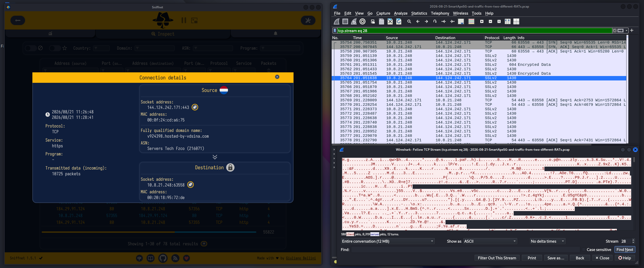This screenshot has height=268, width=644.
Task: Click the Country filter field in Sniffnet
Action: point(101,48)
